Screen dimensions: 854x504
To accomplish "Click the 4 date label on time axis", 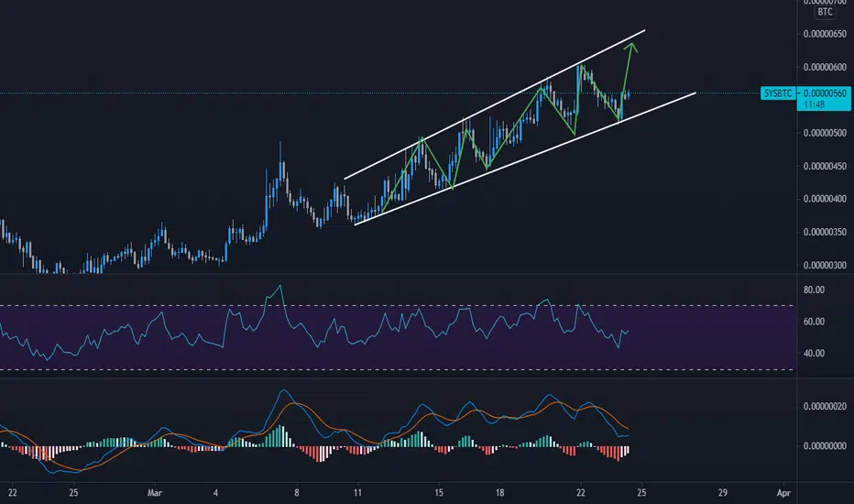I will click(215, 493).
